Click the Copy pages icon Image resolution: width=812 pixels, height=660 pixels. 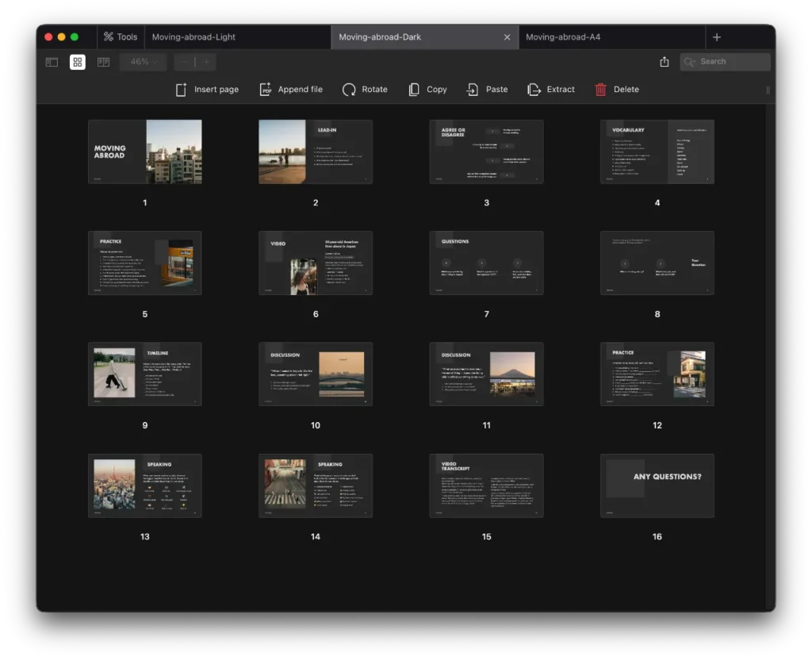coord(414,90)
